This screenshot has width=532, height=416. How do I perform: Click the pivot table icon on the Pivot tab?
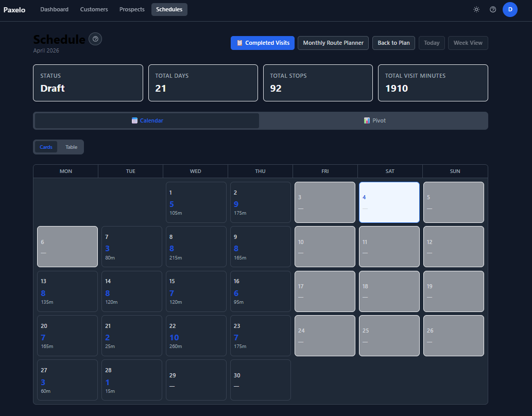pos(367,120)
